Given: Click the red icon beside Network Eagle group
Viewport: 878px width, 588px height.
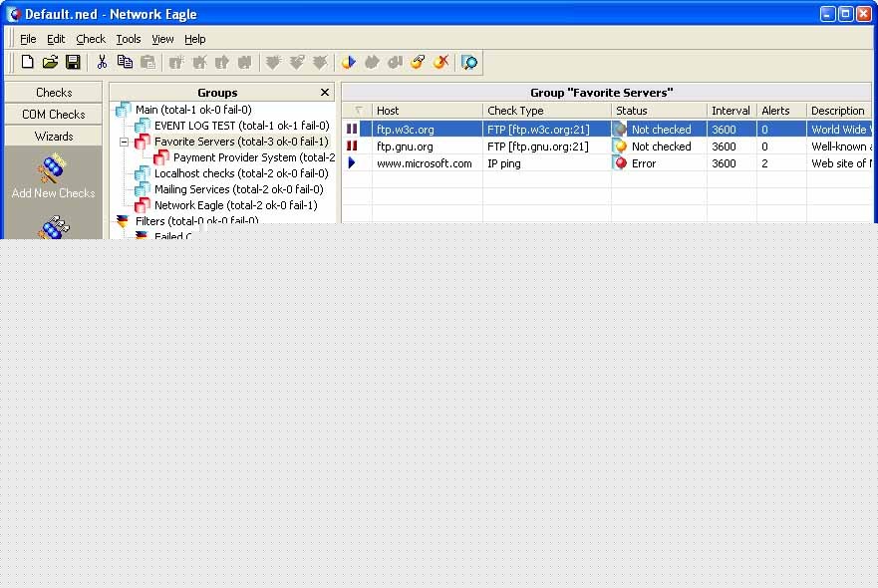Looking at the screenshot, I should (x=143, y=205).
